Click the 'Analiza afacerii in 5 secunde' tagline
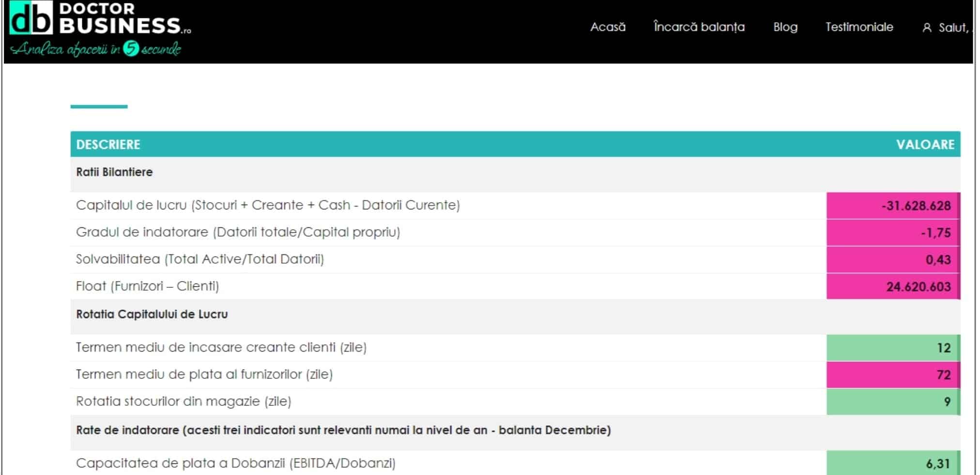980x475 pixels. click(x=96, y=49)
